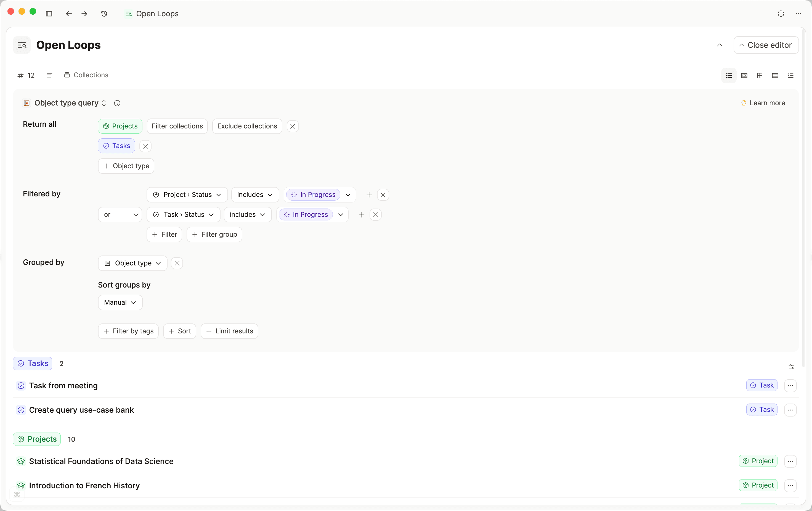812x511 pixels.
Task: Collapse header with the chevron near Close editor
Action: point(720,45)
